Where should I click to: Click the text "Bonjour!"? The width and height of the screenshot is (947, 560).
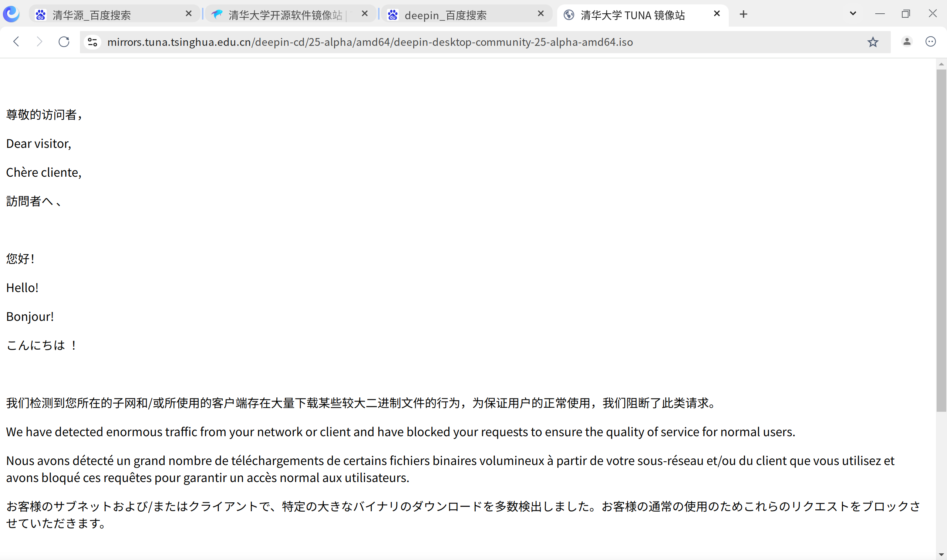30,317
